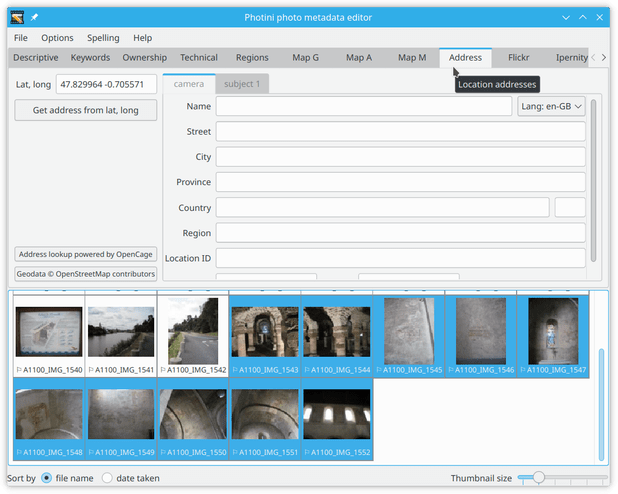Select thumbnail A1100_IMG_1544
This screenshot has height=494, width=618.
point(337,336)
